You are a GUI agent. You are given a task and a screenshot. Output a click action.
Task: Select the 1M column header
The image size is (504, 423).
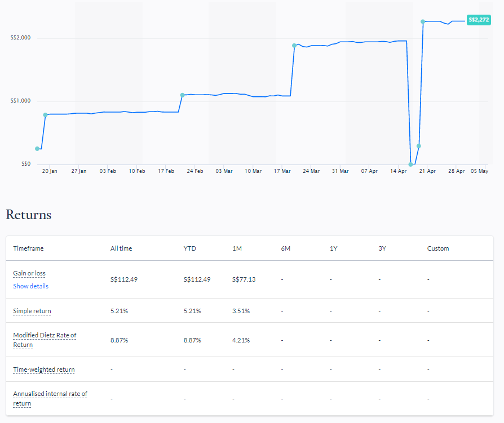point(237,248)
